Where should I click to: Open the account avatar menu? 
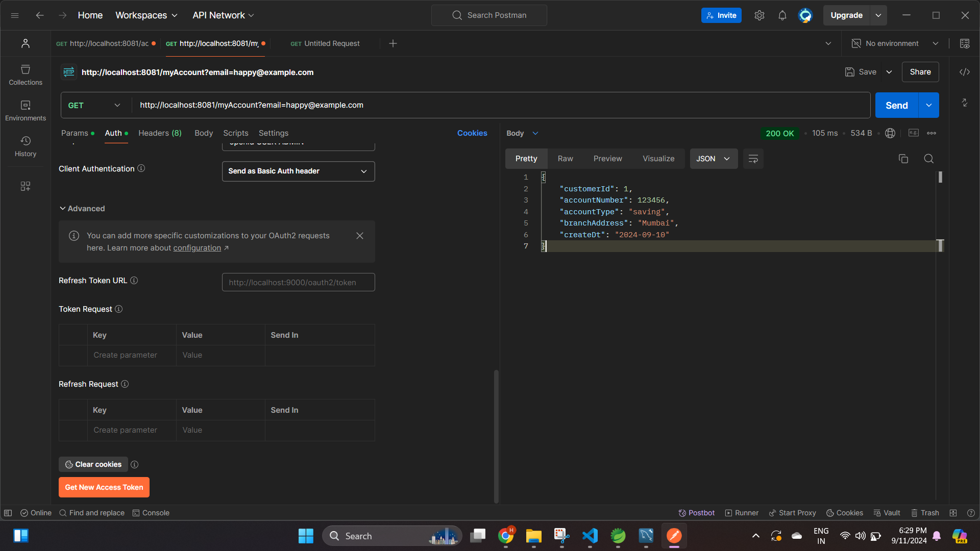805,15
